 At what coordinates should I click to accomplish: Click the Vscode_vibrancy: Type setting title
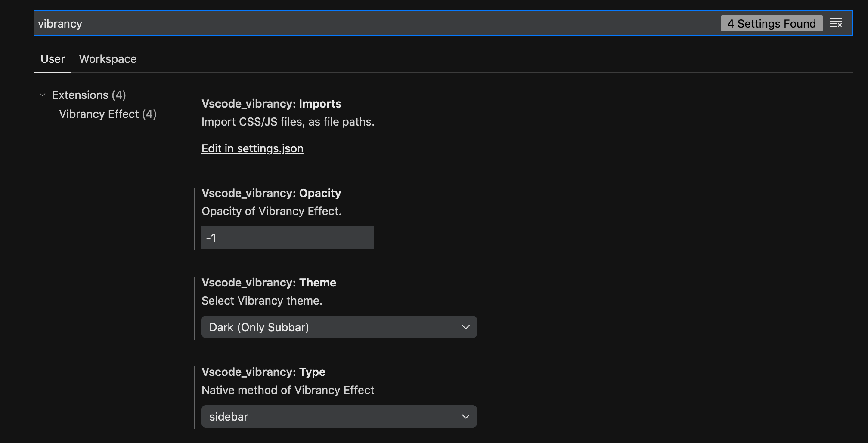[x=263, y=372]
